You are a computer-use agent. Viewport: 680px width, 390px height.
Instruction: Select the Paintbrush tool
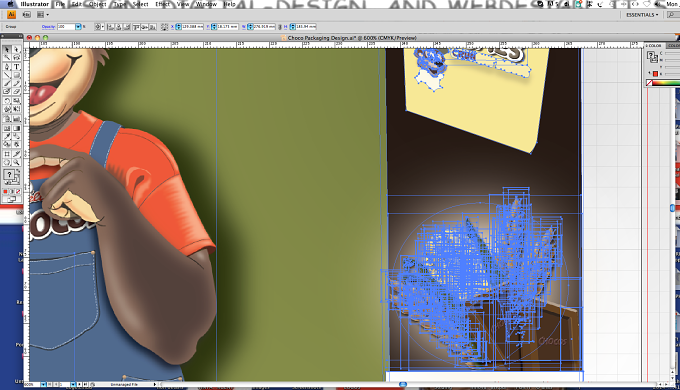[x=7, y=83]
